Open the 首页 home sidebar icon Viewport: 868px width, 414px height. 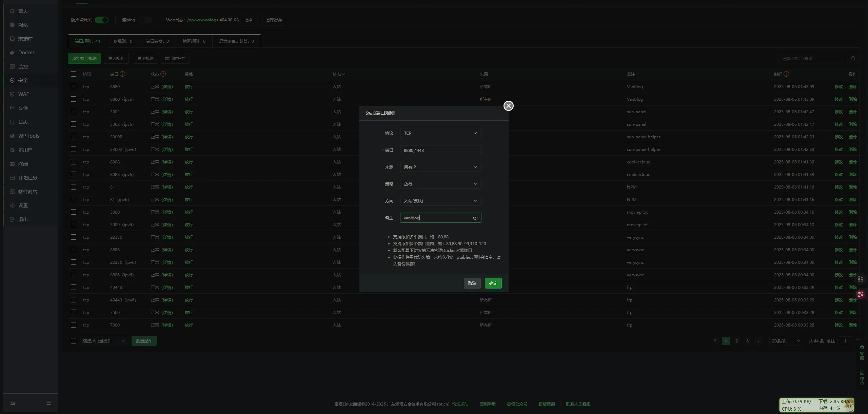click(12, 11)
